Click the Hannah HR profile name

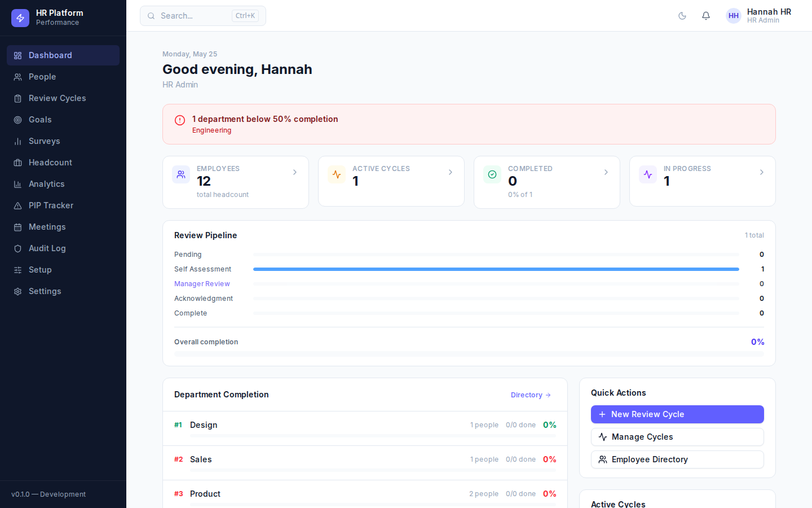[x=769, y=12]
